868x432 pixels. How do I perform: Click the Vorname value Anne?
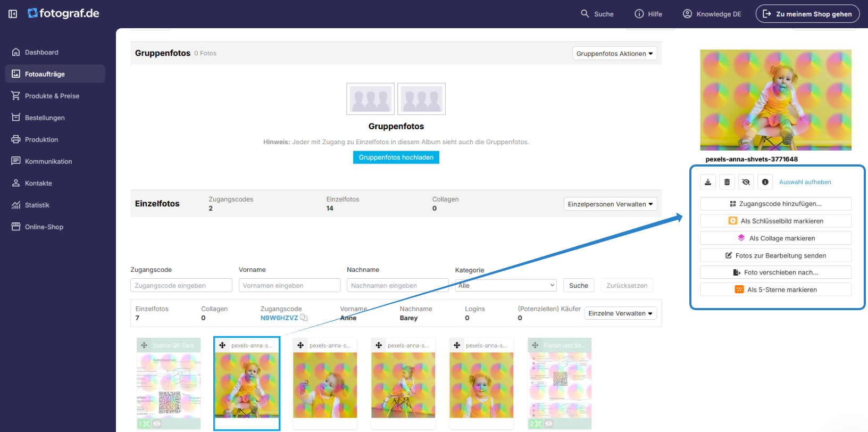348,318
